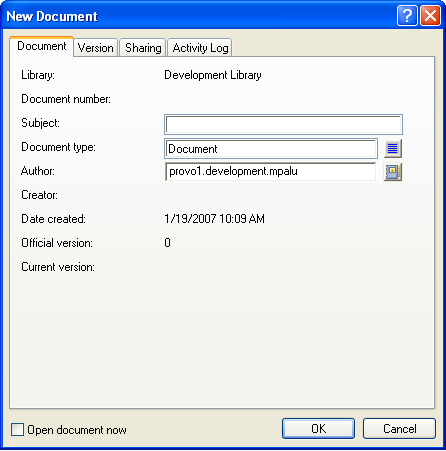Enable Open document now checkbox
Screen dimensions: 446x451
(17, 429)
